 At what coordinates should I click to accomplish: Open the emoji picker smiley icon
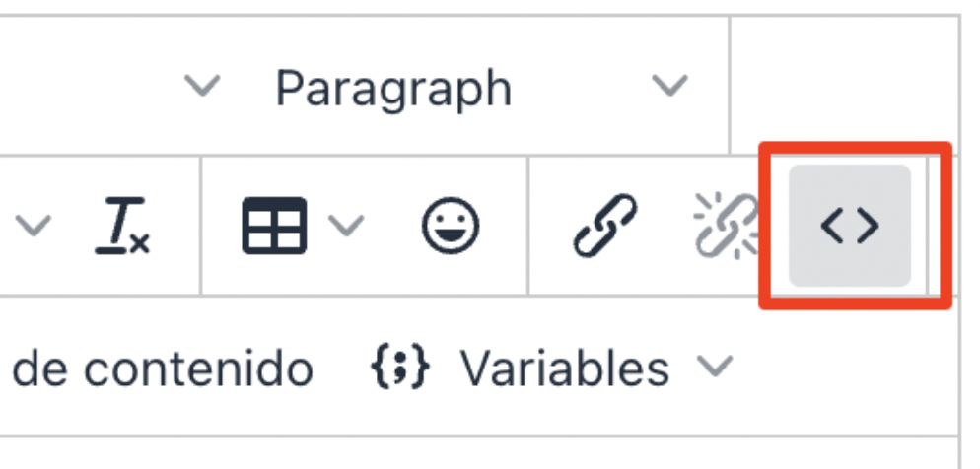pyautogui.click(x=451, y=226)
